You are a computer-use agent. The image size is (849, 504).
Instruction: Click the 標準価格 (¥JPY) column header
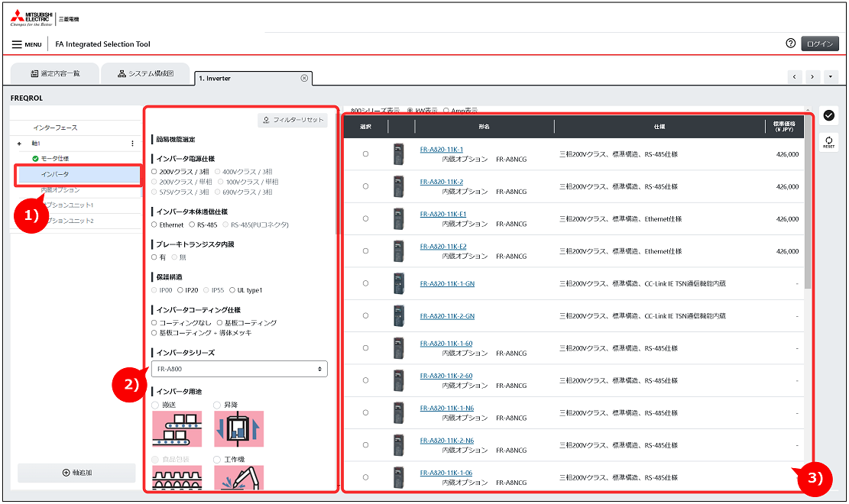point(783,127)
